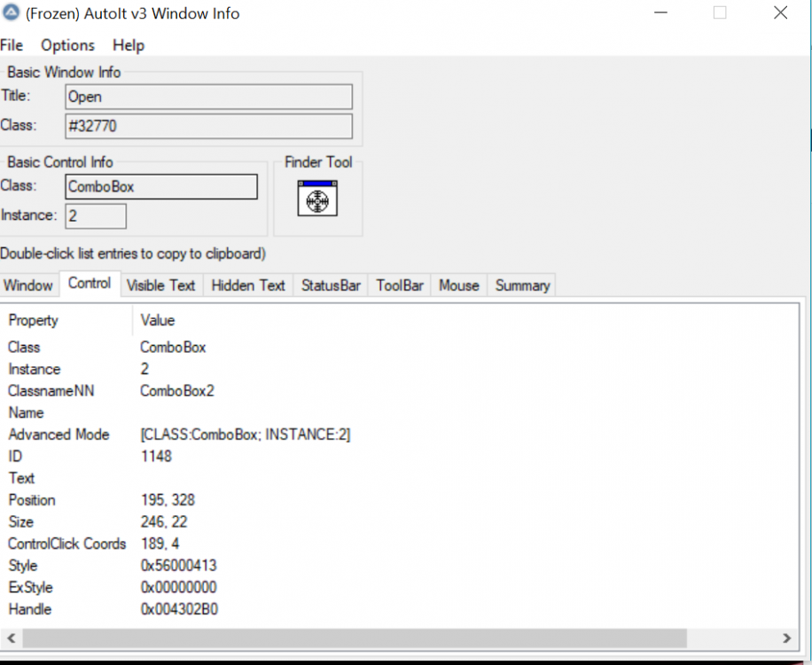Viewport: 812px width, 665px height.
Task: Click the horizontal scrollbar right arrow
Action: pos(786,638)
